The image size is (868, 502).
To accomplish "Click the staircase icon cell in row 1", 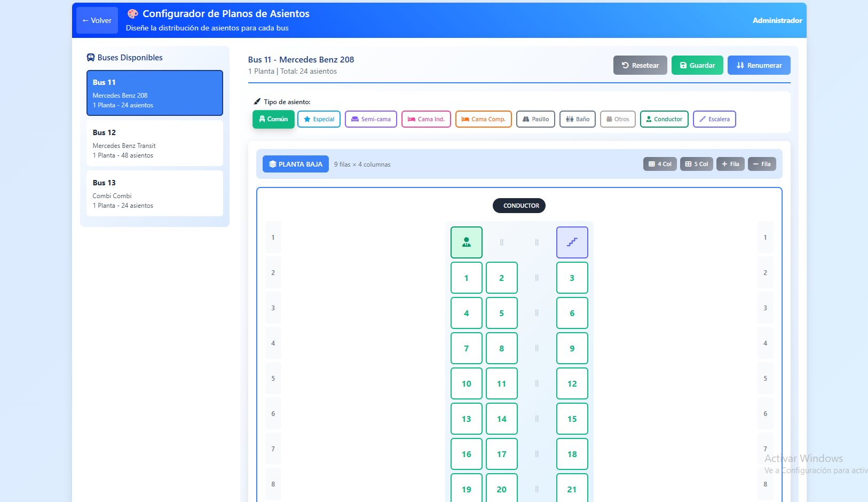I will (572, 242).
